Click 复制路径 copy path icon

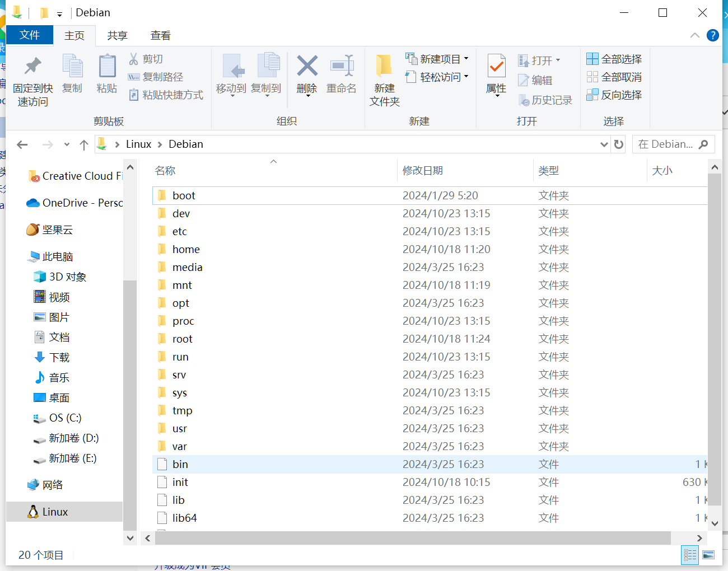(133, 77)
